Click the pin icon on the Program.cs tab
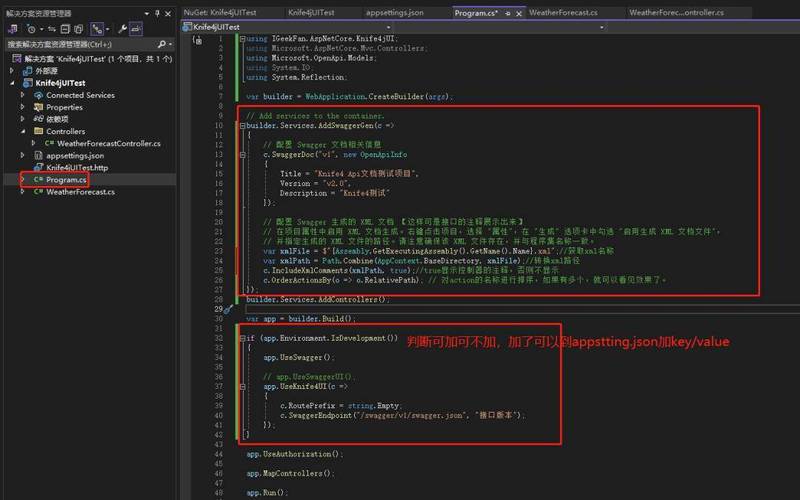 pyautogui.click(x=508, y=13)
